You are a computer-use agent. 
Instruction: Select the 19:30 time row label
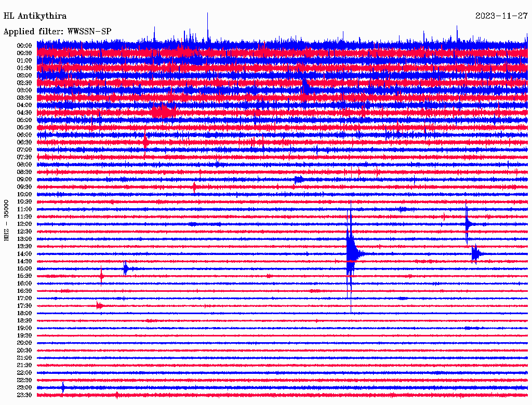24,336
